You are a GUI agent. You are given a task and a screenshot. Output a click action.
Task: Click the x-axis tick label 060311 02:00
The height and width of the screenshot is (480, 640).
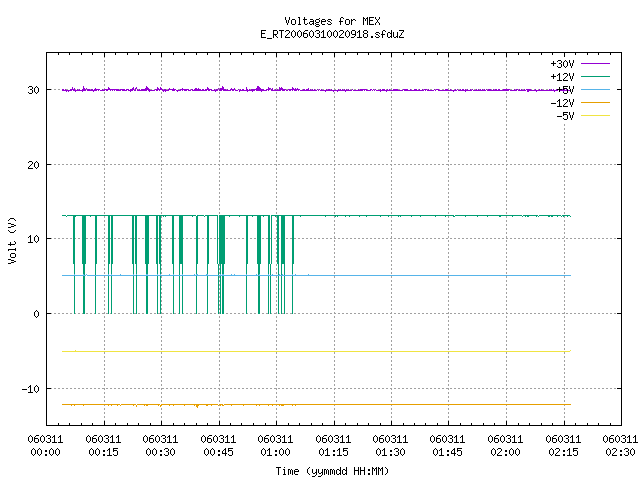[506, 446]
